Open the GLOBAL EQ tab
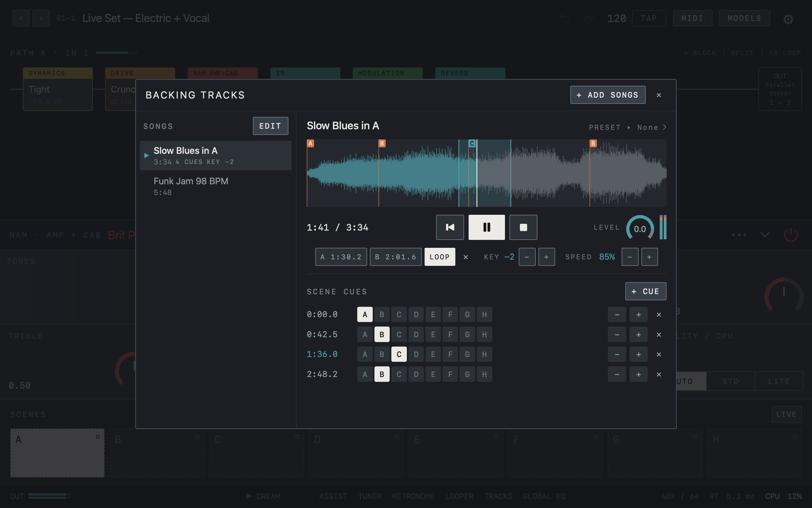812x508 pixels. 544,496
